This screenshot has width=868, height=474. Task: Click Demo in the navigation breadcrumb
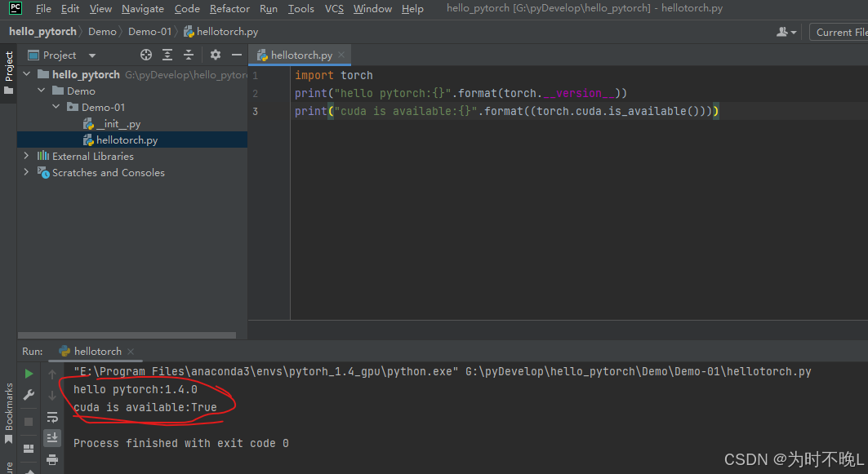coord(102,31)
